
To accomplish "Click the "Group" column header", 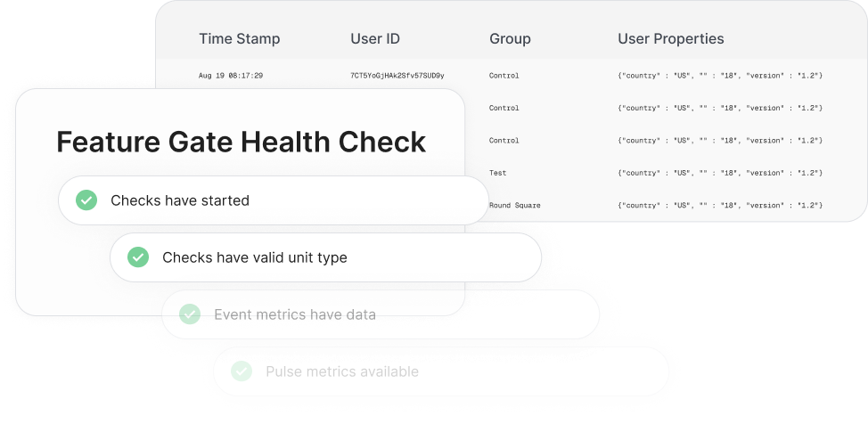I will coord(510,38).
